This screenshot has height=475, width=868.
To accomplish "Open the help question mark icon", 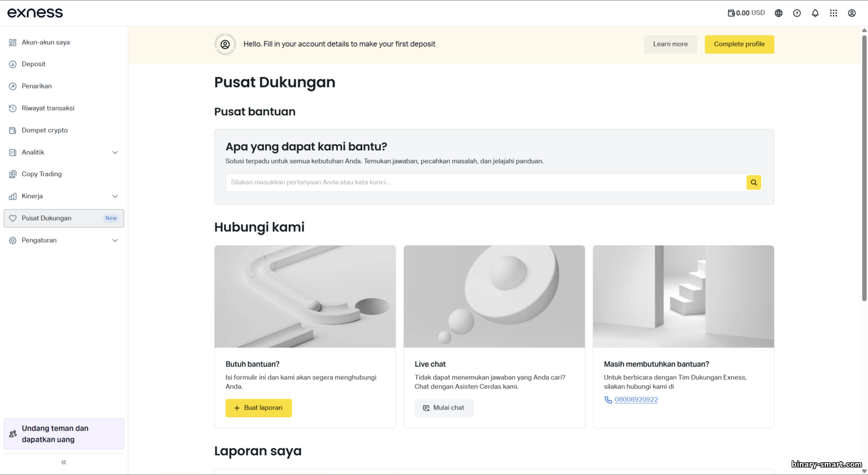I will point(797,13).
